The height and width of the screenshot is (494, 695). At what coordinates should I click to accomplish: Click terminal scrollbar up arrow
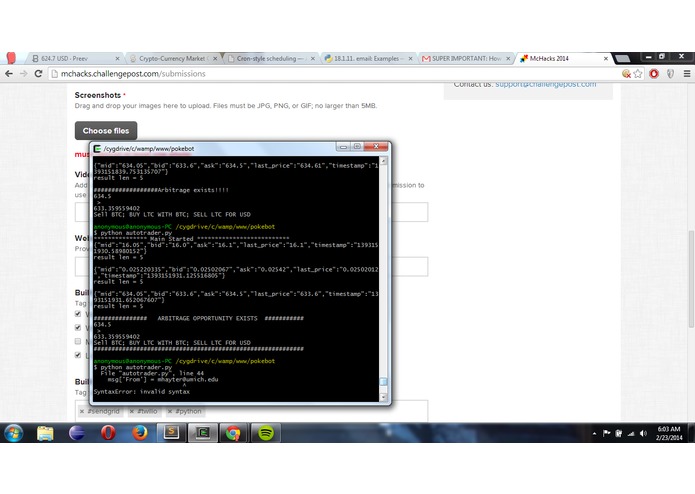(x=383, y=161)
